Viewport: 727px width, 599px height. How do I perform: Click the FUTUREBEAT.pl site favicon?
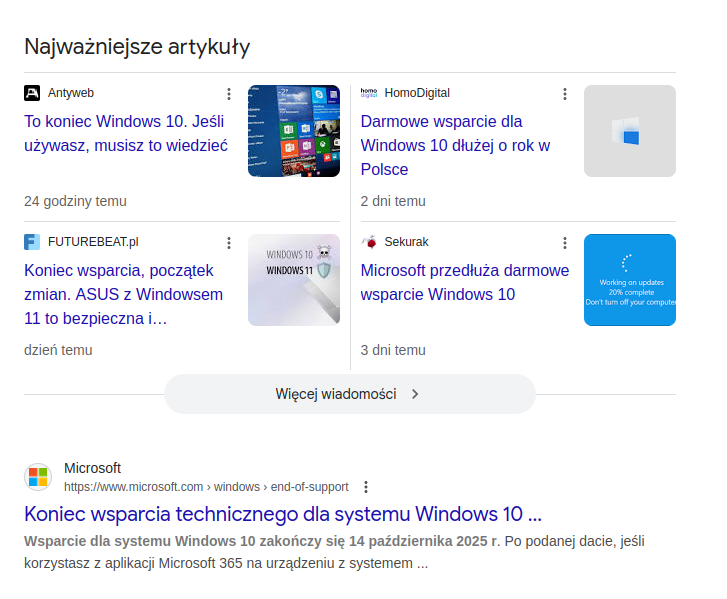[32, 242]
